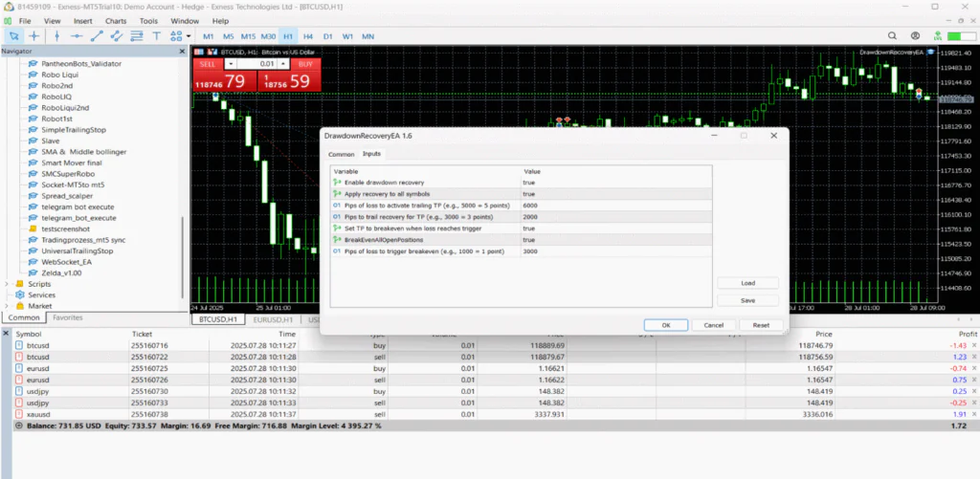Decrease lot volume with down arrow
The height and width of the screenshot is (479, 980).
(231, 64)
